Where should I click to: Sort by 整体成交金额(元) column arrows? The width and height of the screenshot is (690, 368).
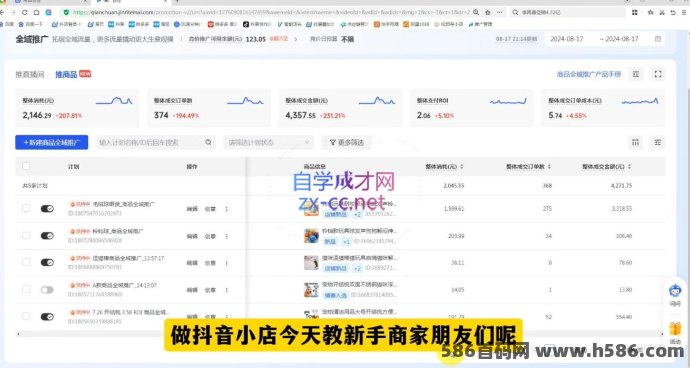coord(629,166)
